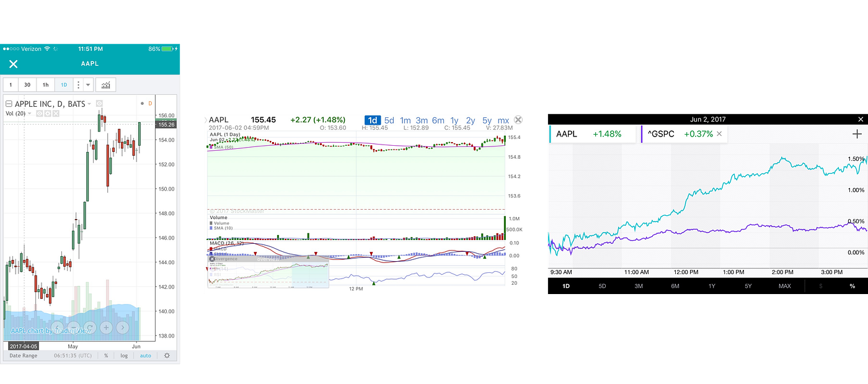Open the Date Range selector

[x=23, y=355]
